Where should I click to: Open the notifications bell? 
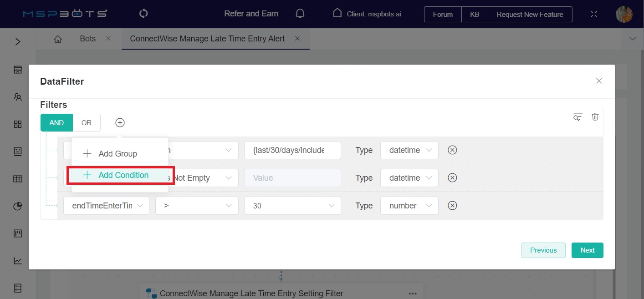tap(300, 14)
